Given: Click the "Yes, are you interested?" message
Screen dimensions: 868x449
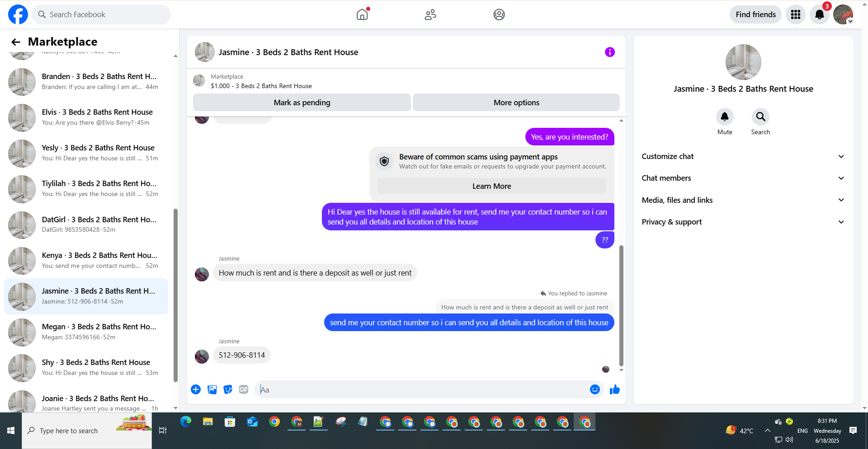Looking at the screenshot, I should click(x=570, y=137).
